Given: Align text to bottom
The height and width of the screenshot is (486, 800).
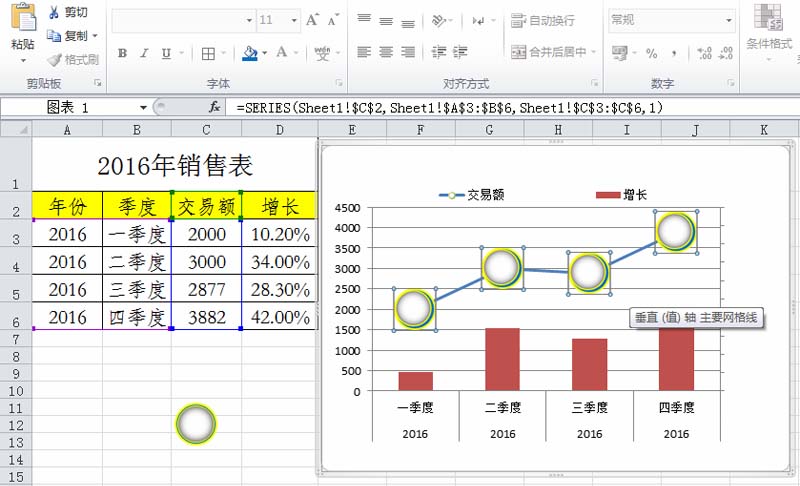Looking at the screenshot, I should pos(408,21).
